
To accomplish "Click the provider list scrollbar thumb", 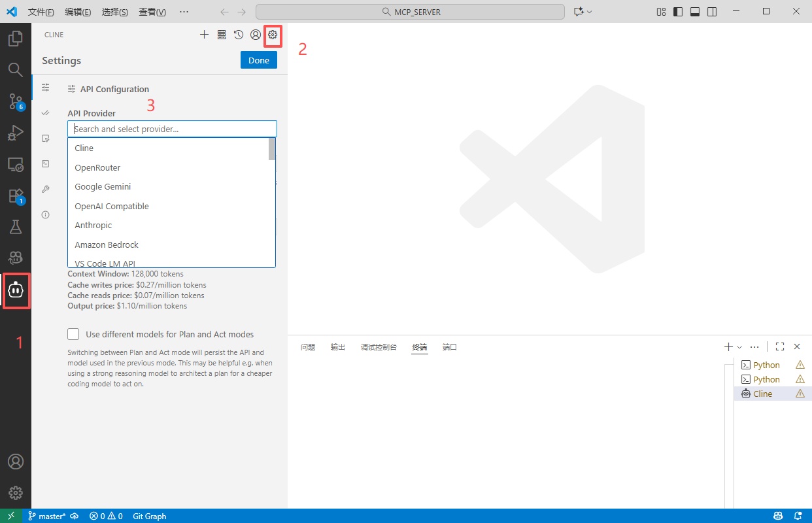I will click(x=272, y=149).
